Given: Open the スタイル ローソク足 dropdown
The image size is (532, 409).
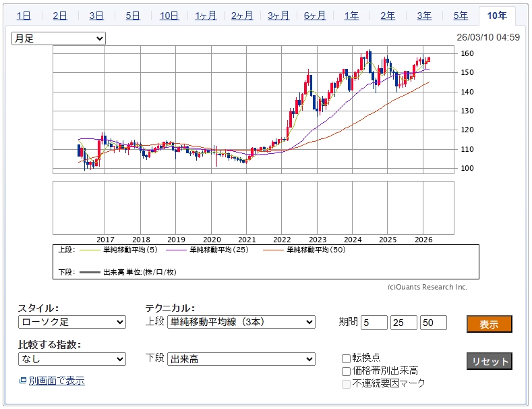Looking at the screenshot, I should [x=71, y=323].
